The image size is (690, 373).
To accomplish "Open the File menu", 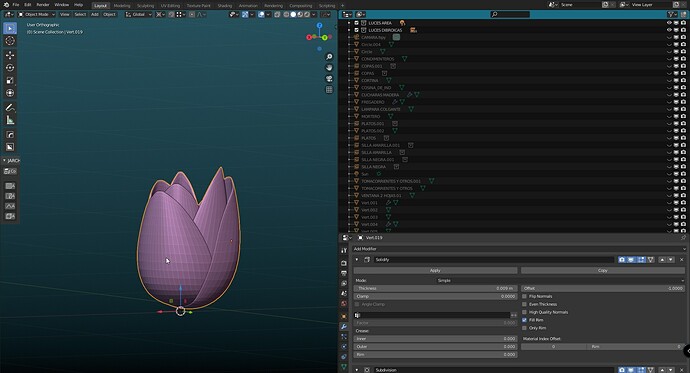I will pyautogui.click(x=16, y=5).
